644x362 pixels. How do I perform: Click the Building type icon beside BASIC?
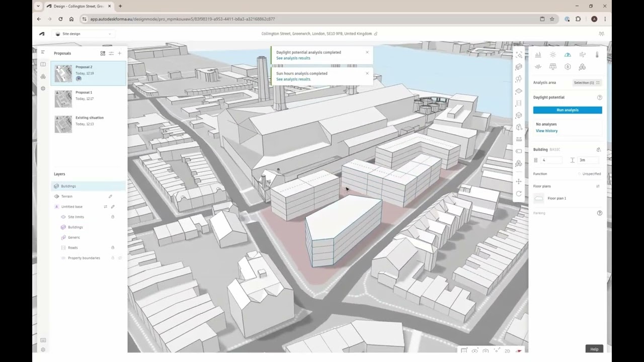[x=598, y=149]
